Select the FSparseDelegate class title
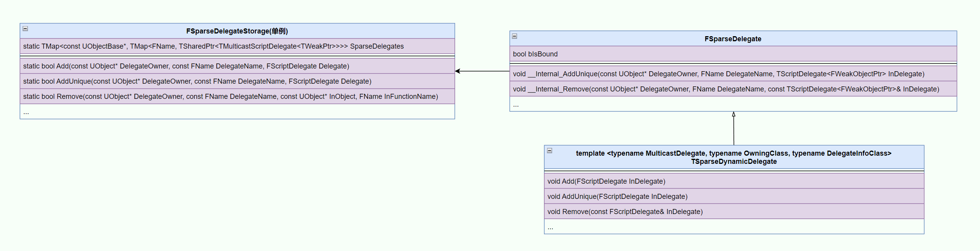Image resolution: width=980 pixels, height=251 pixels. point(733,39)
